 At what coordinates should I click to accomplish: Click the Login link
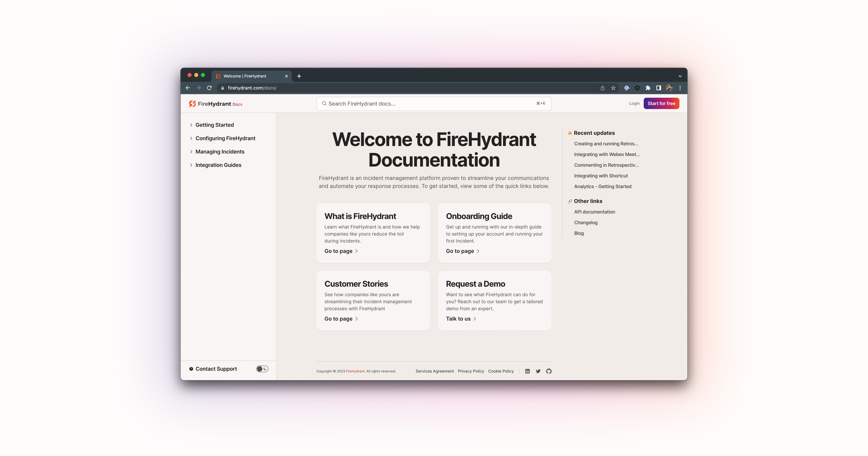point(634,103)
